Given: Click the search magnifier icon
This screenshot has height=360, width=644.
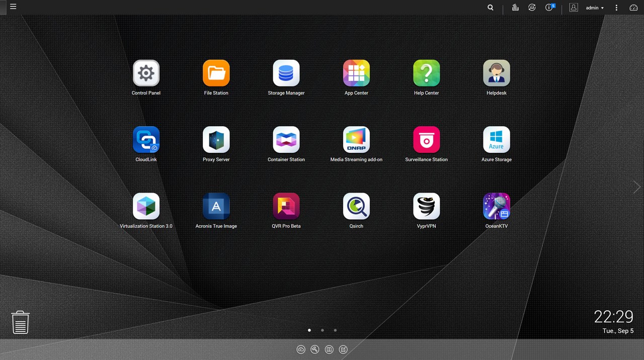Looking at the screenshot, I should click(491, 8).
